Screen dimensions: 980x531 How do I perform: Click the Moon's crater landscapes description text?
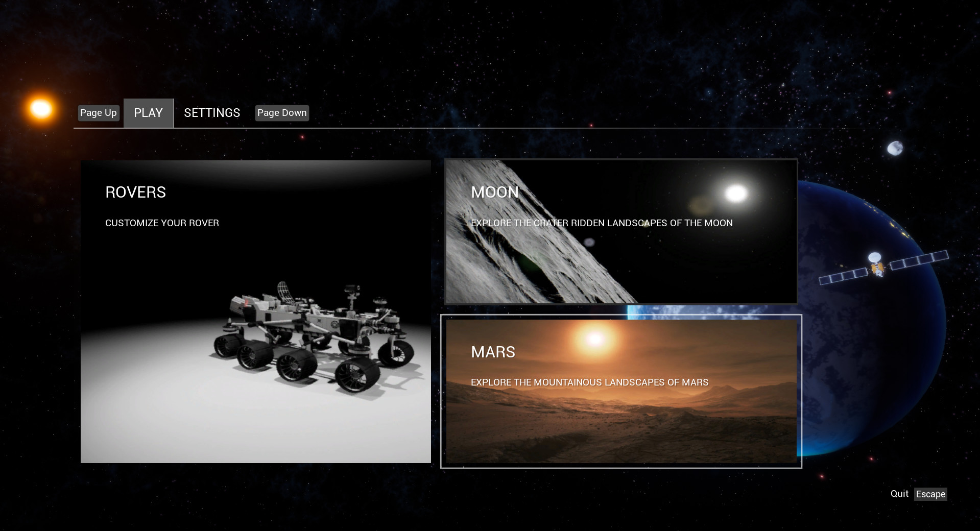pyautogui.click(x=602, y=223)
